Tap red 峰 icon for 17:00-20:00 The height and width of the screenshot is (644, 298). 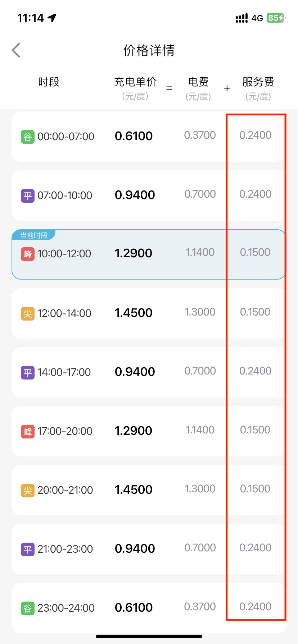click(x=28, y=432)
